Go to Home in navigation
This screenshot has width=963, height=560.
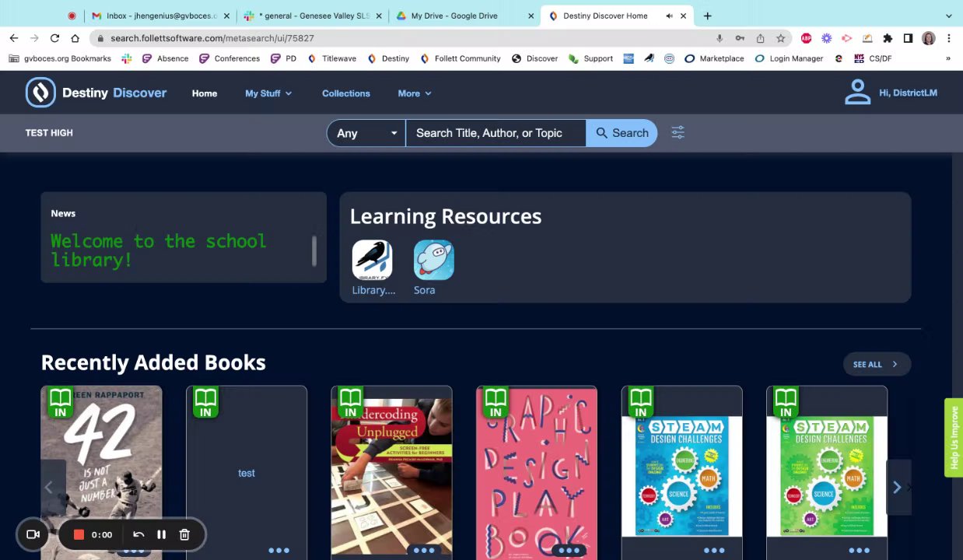pos(205,93)
